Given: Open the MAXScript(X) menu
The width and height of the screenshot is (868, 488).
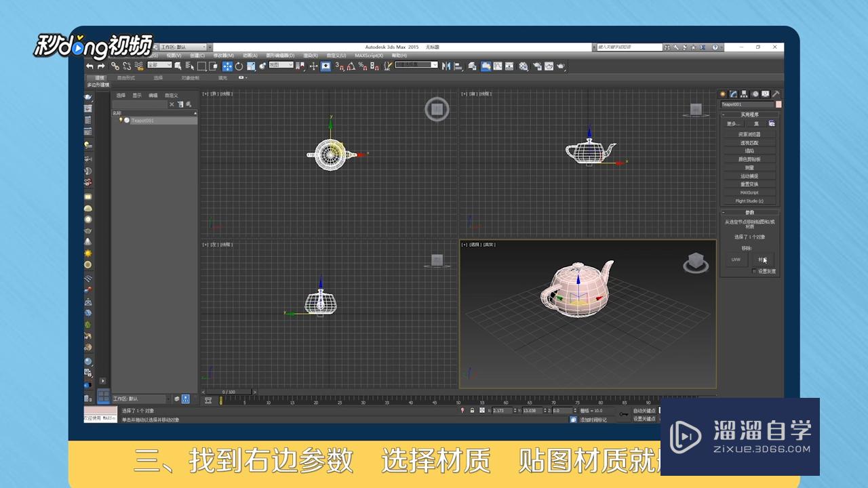Looking at the screenshot, I should click(369, 56).
